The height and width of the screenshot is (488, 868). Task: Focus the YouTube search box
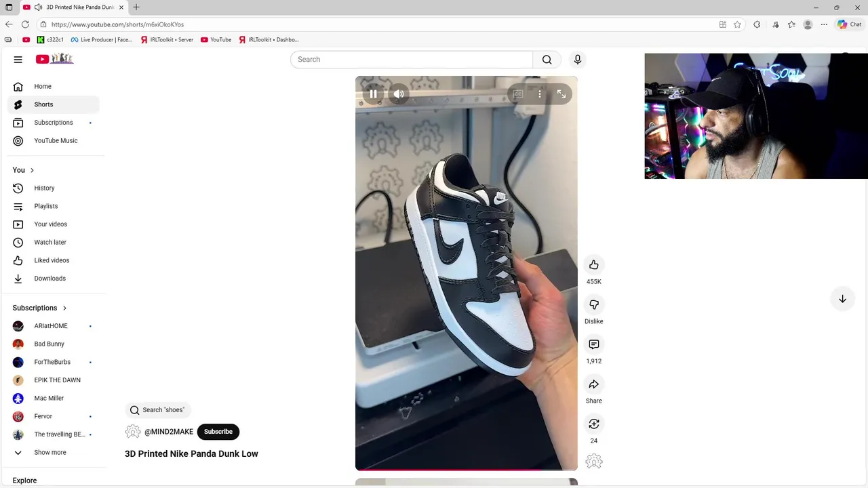pyautogui.click(x=412, y=60)
